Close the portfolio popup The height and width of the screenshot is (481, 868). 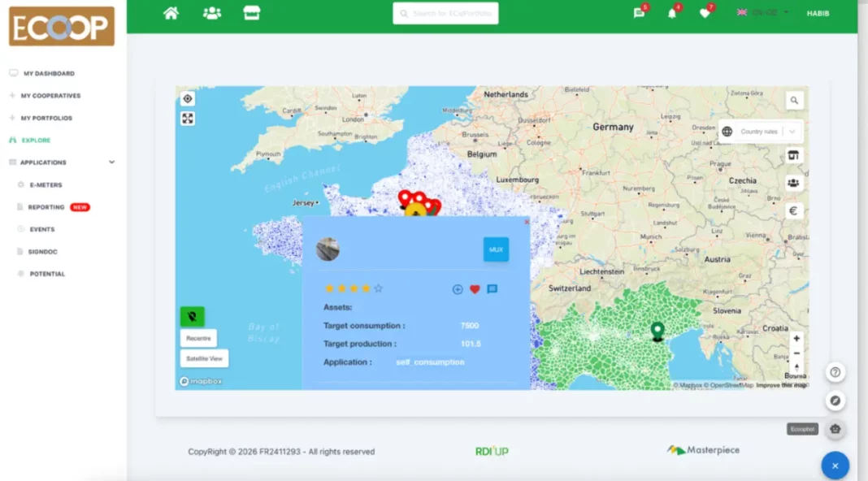pos(527,222)
